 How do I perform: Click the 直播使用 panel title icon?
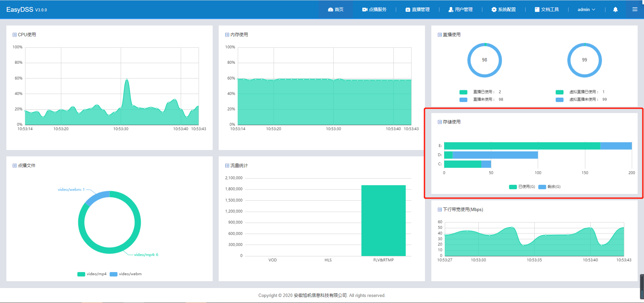click(440, 35)
